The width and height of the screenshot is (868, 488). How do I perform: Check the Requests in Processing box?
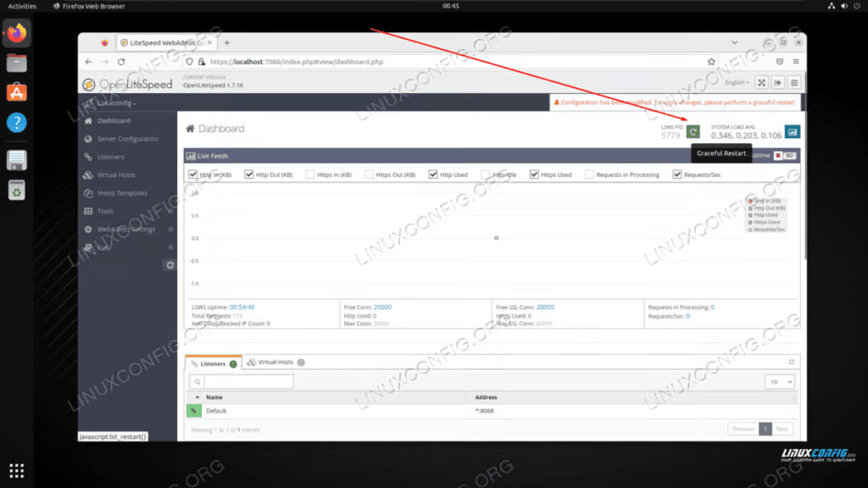pos(589,175)
